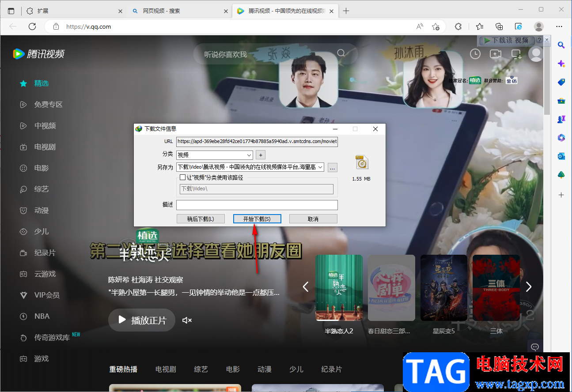This screenshot has width=572, height=392.
Task: Open the watch history clock icon
Action: point(475,54)
